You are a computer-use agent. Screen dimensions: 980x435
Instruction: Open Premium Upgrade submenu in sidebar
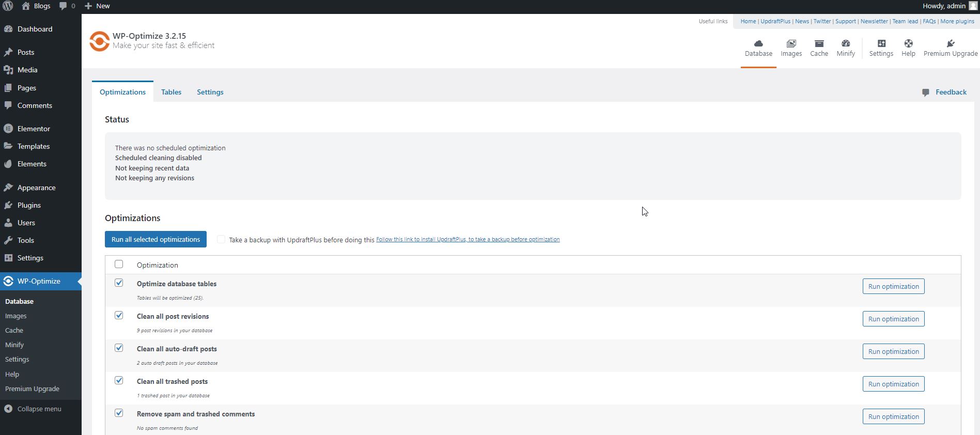click(32, 389)
